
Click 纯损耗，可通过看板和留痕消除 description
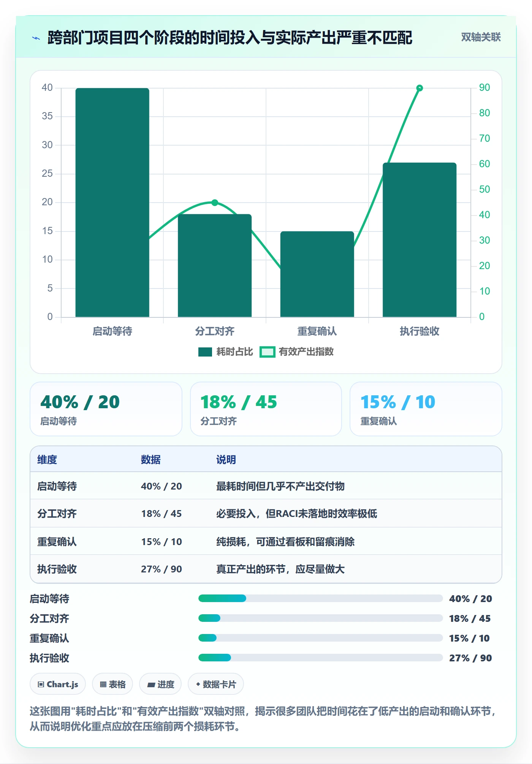(x=285, y=542)
